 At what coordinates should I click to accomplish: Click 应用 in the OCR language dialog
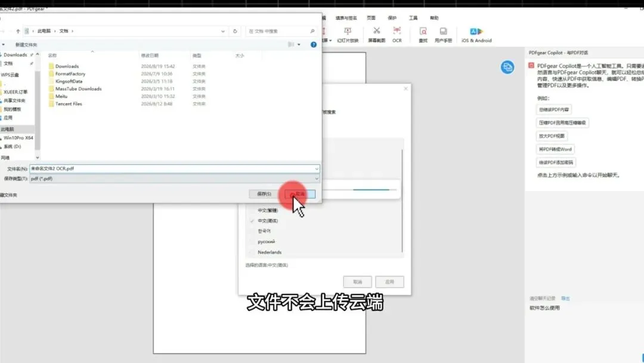coord(389,282)
